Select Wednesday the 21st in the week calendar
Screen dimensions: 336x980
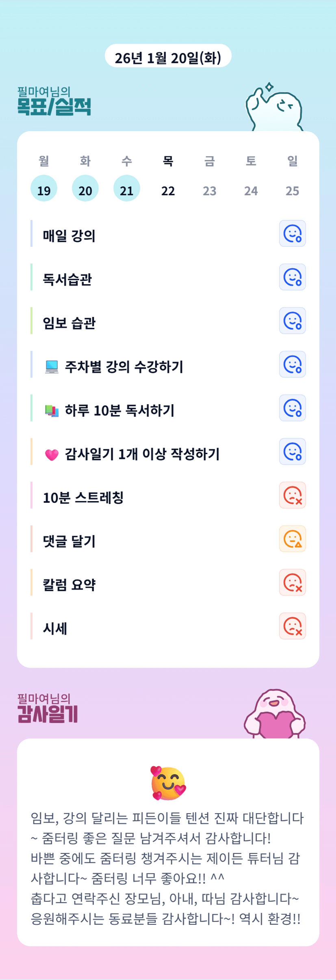127,189
